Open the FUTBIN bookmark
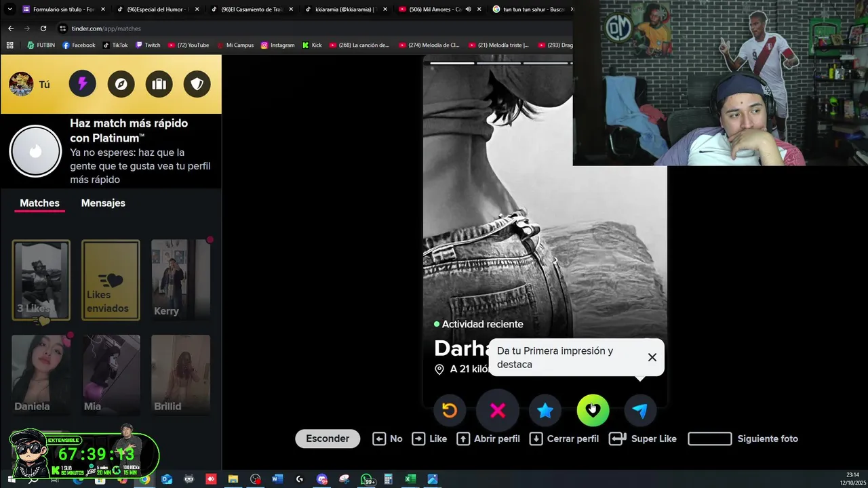868x488 pixels. [x=41, y=45]
